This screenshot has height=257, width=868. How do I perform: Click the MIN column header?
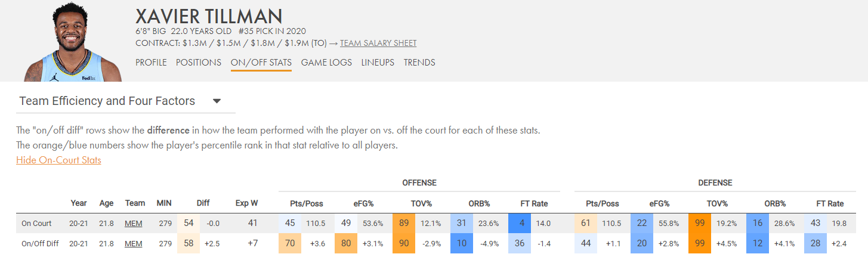(x=164, y=203)
